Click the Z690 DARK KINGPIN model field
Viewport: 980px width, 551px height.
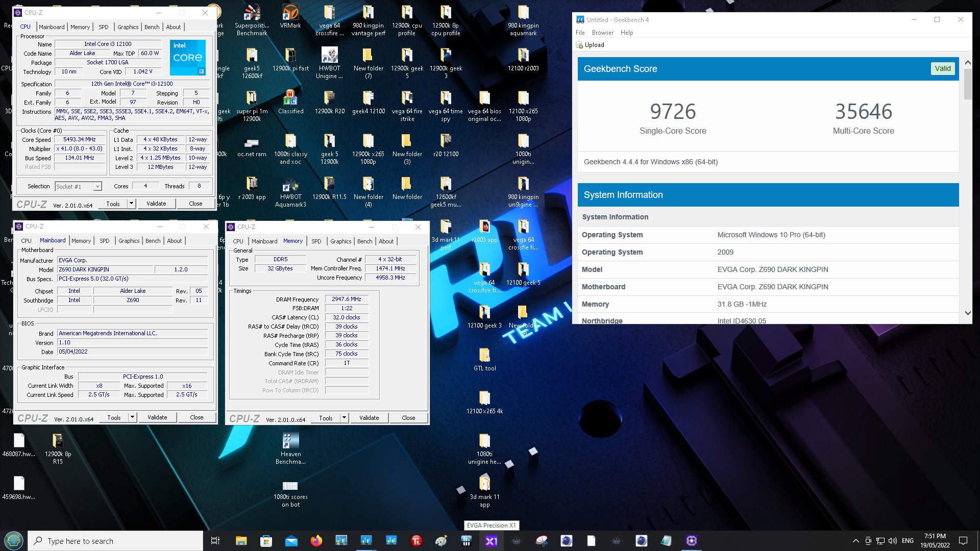pyautogui.click(x=105, y=269)
